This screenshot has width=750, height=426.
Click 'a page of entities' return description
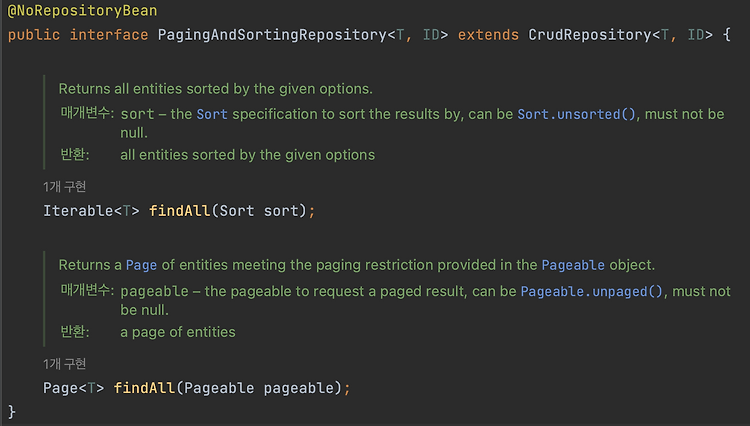(178, 332)
